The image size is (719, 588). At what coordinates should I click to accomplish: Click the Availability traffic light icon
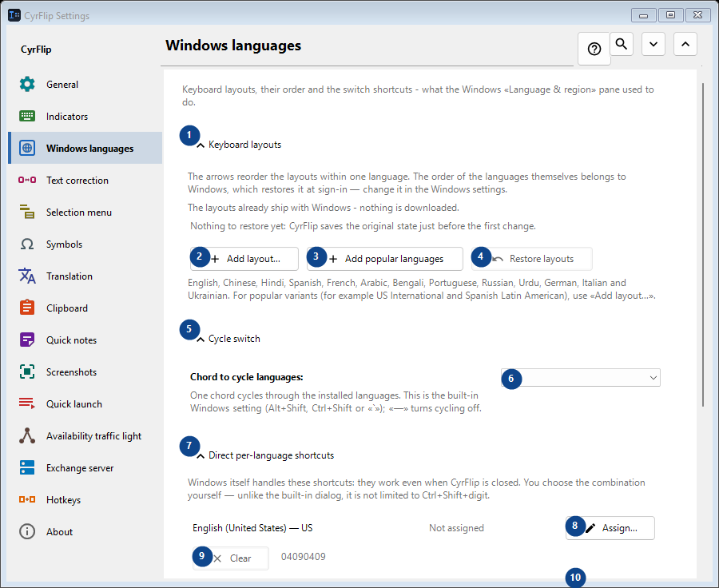pyautogui.click(x=27, y=435)
